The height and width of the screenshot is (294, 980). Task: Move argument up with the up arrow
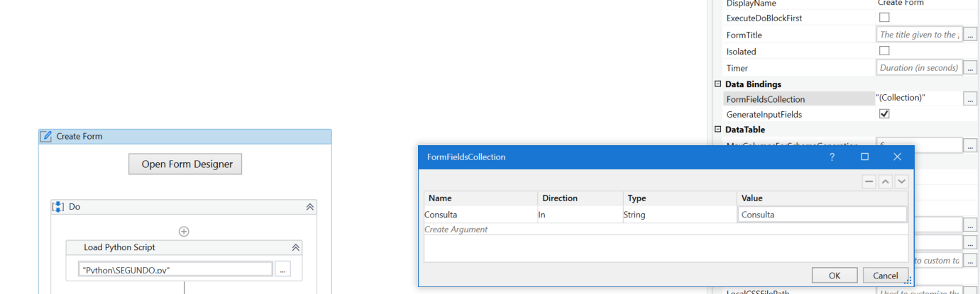click(x=886, y=181)
